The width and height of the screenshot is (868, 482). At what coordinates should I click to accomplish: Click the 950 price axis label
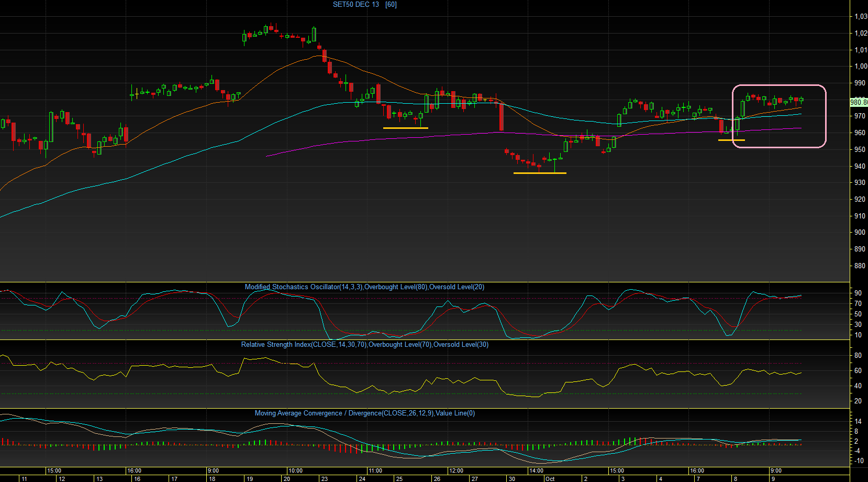(860, 149)
